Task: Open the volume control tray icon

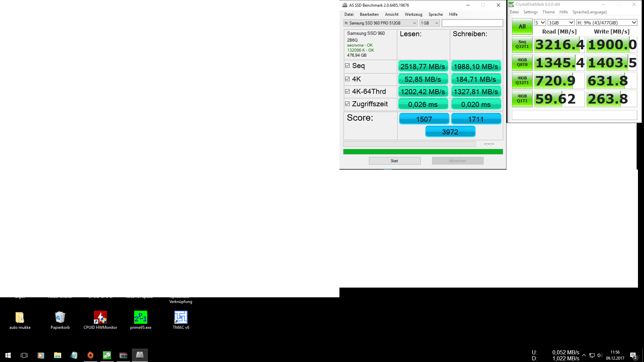Action: point(600,355)
